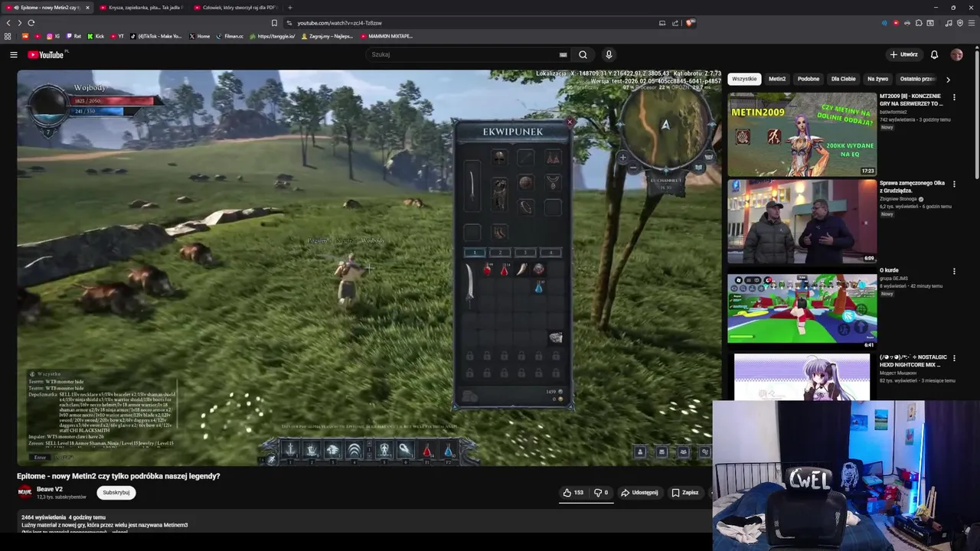Start voice search with microphone icon
Screen dimensions: 980x551
[609, 54]
